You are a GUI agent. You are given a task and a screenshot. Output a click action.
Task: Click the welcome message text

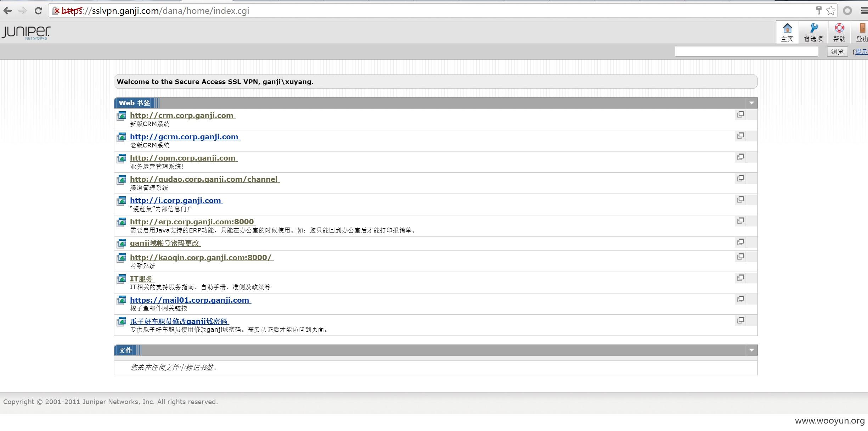coord(215,82)
